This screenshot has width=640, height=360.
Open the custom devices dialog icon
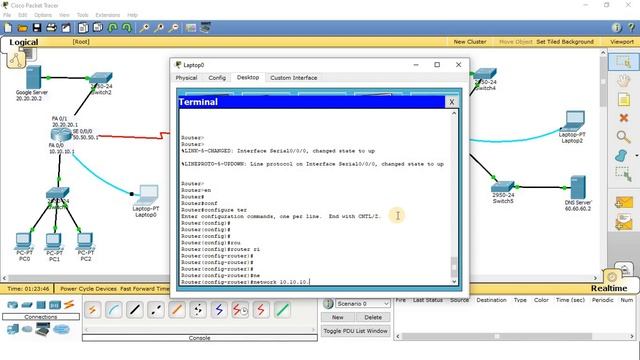coord(205,27)
